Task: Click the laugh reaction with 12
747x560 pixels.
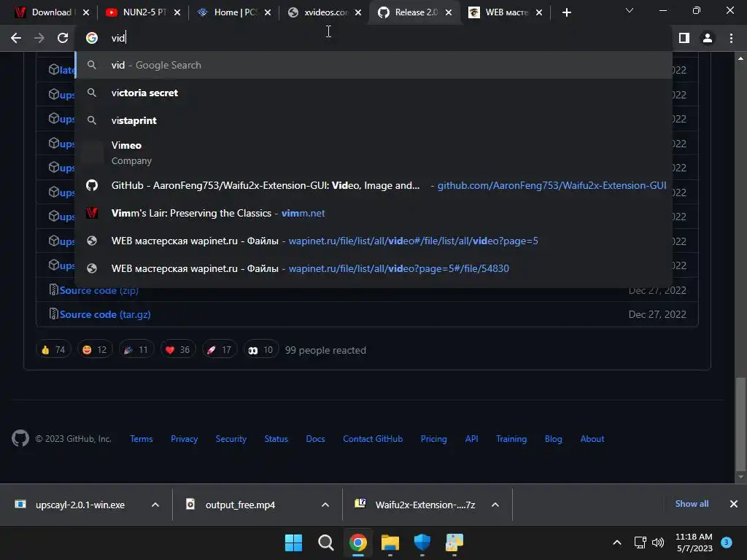Action: click(x=95, y=349)
